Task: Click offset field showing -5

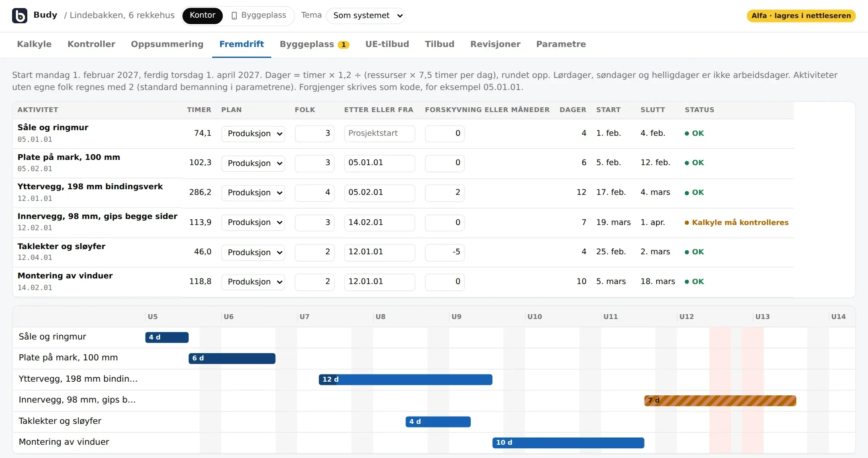Action: coord(445,253)
